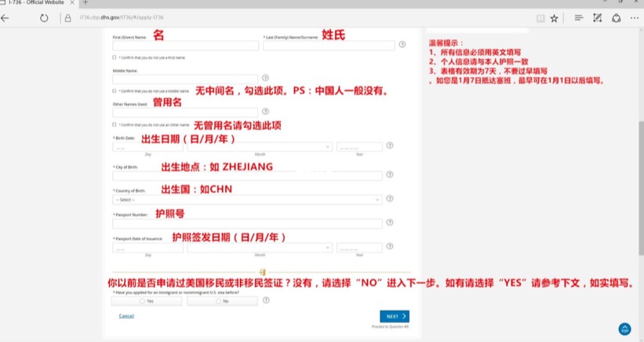This screenshot has height=342, width=644.
Task: Refresh the page with the reload icon
Action: 43,17
